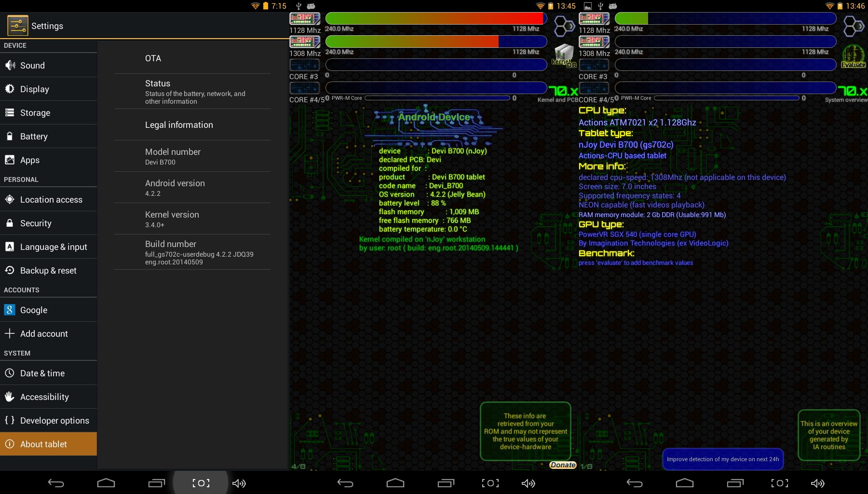Tap 'PowerVR SGX 540 (single core GPU)' text
The height and width of the screenshot is (494, 868).
[637, 234]
